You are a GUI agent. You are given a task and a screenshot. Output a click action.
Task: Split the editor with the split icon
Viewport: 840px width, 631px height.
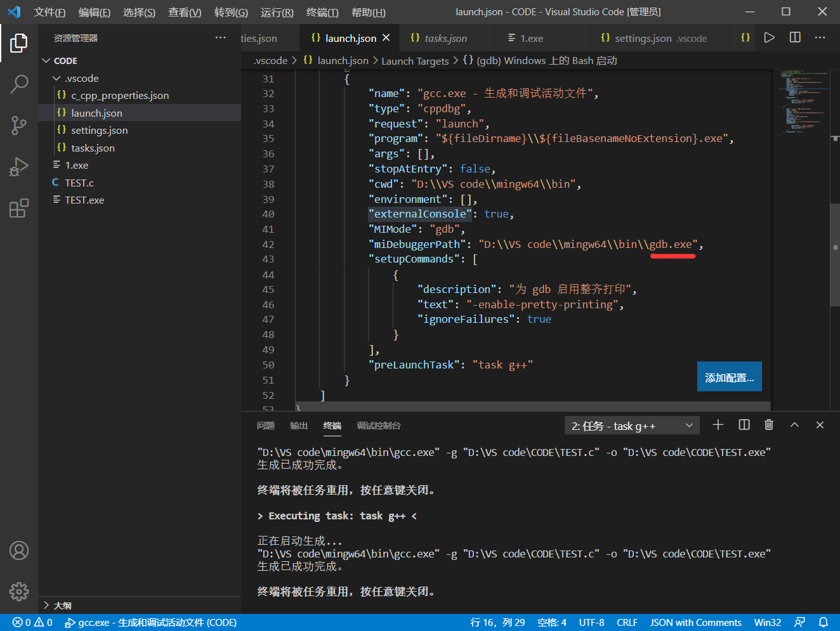pyautogui.click(x=795, y=37)
